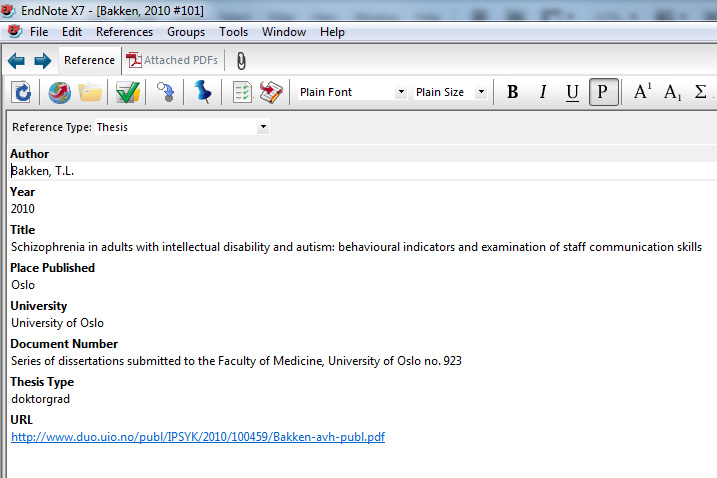
Task: Open the References menu
Action: coord(124,32)
